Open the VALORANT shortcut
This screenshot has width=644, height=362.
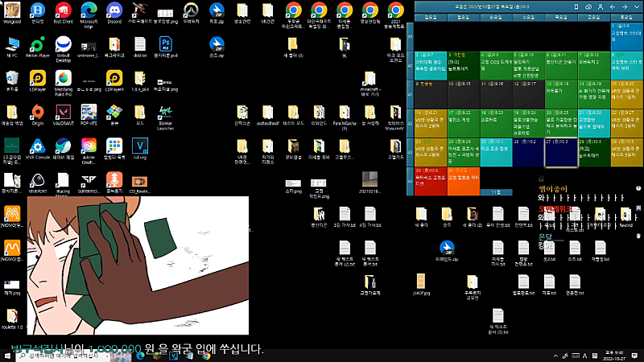(x=63, y=112)
